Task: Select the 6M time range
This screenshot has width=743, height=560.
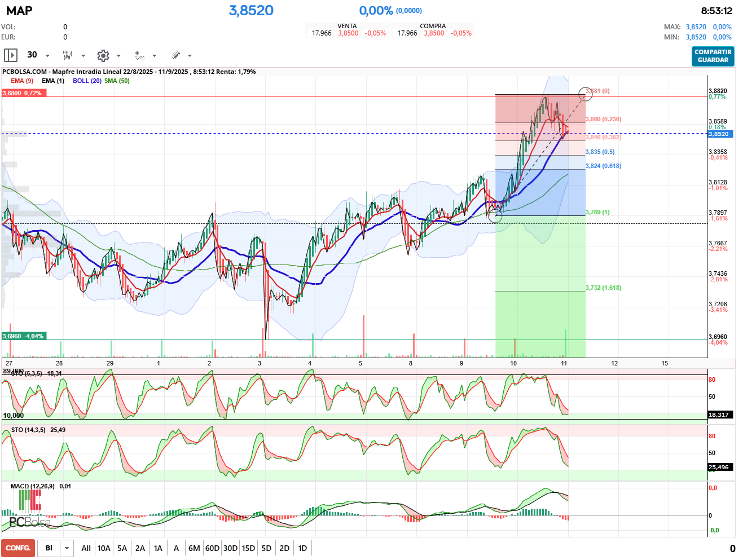Action: [194, 548]
